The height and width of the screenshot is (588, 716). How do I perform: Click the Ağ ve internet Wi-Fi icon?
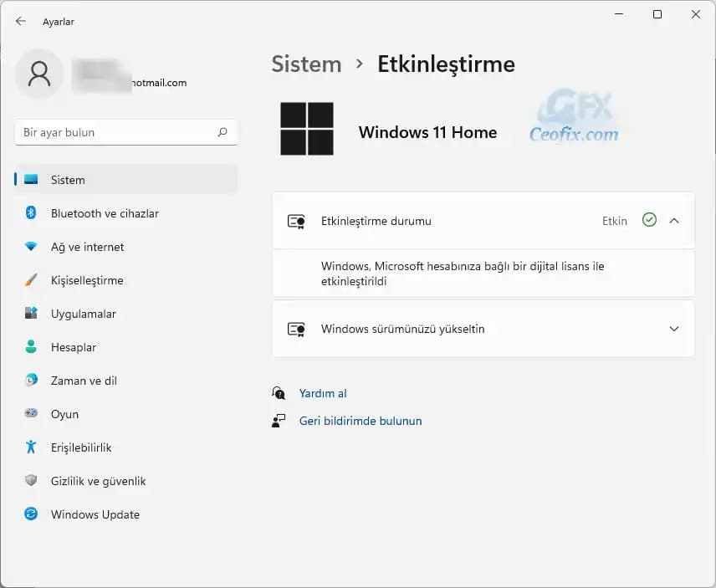point(31,247)
